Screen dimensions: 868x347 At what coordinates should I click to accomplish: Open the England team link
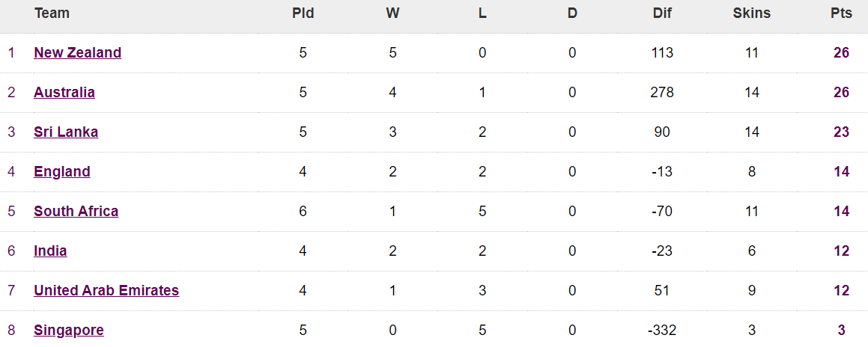[62, 171]
